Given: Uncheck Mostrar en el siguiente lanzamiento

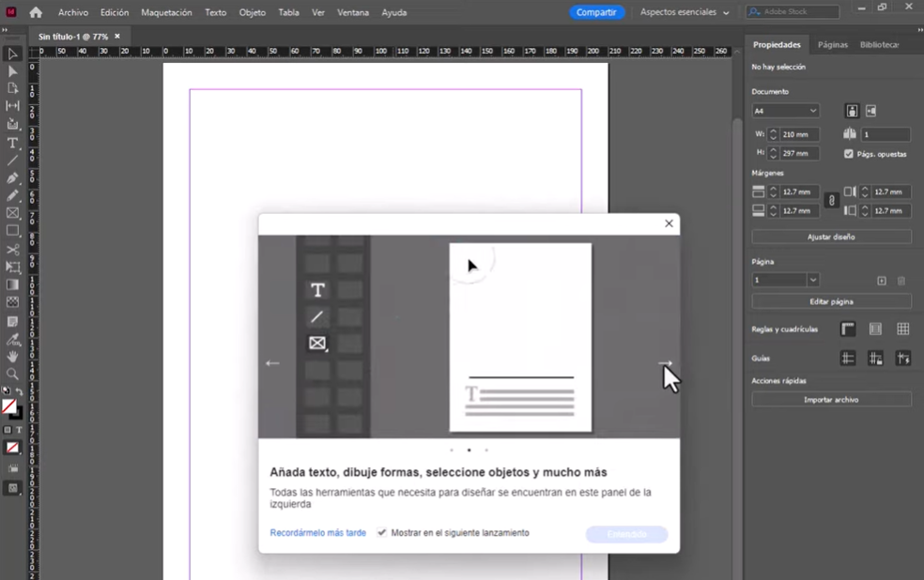Looking at the screenshot, I should (x=382, y=532).
